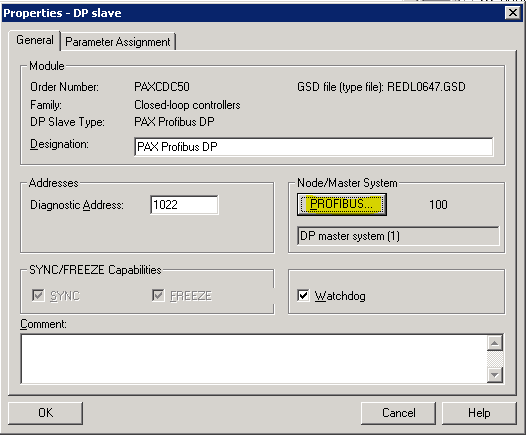Close the Properties - DP slave dialog
Screen dimensions: 526x435
(513, 13)
